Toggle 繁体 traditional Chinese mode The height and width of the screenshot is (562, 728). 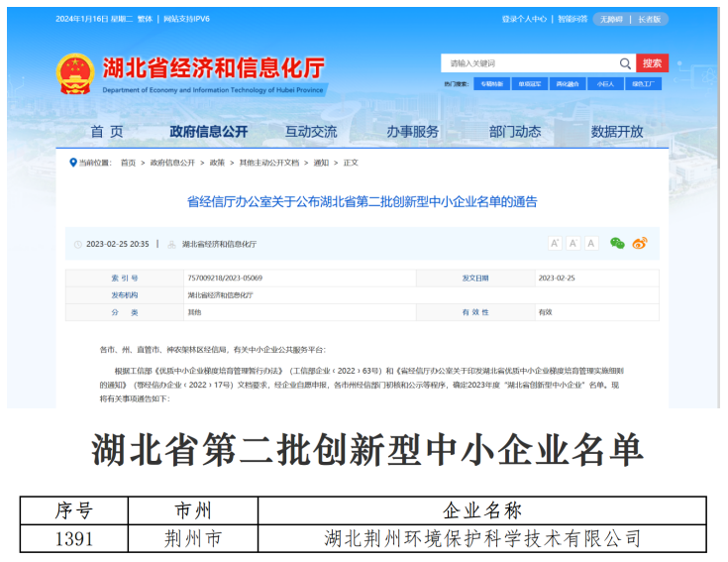[143, 19]
